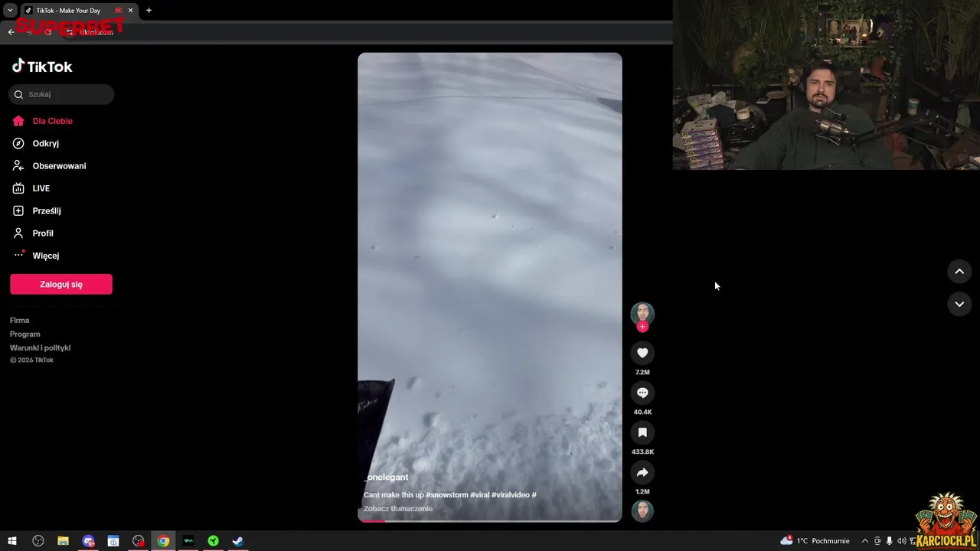Viewport: 980px width, 551px height.
Task: Open OBS Studio from the taskbar
Action: point(38,541)
